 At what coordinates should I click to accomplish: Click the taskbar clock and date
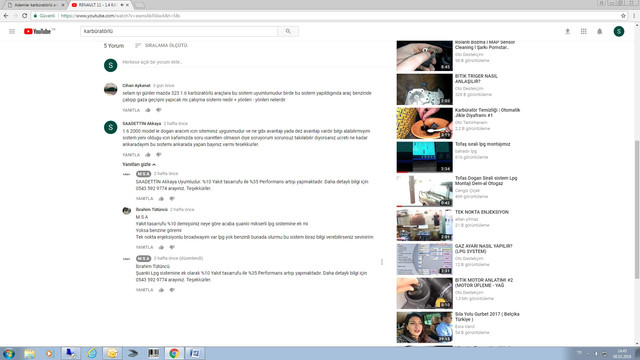[x=622, y=353]
